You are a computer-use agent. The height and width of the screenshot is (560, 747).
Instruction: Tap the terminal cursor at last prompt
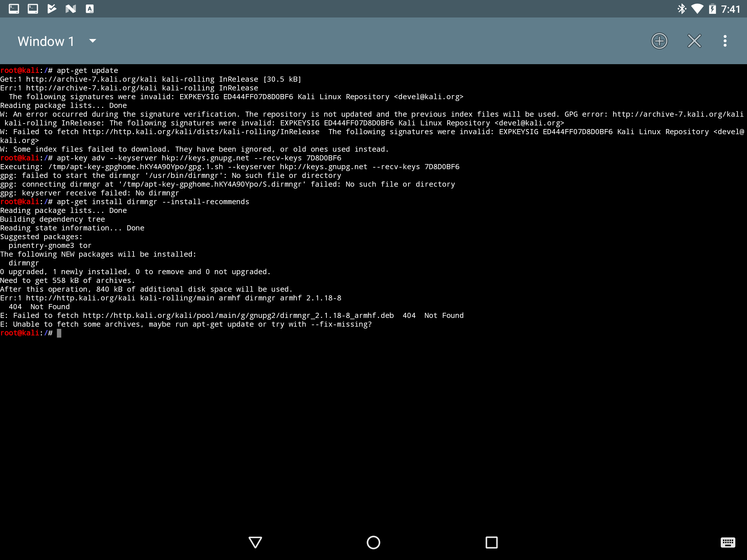point(59,333)
